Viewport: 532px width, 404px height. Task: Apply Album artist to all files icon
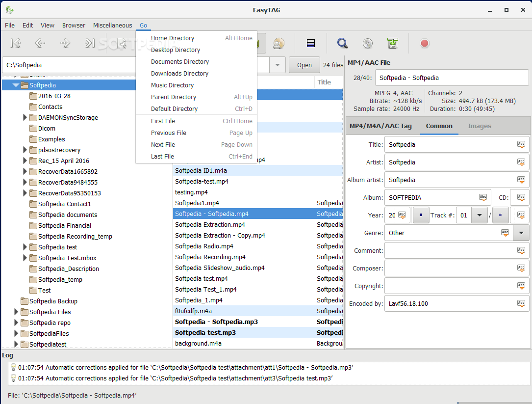click(x=521, y=180)
